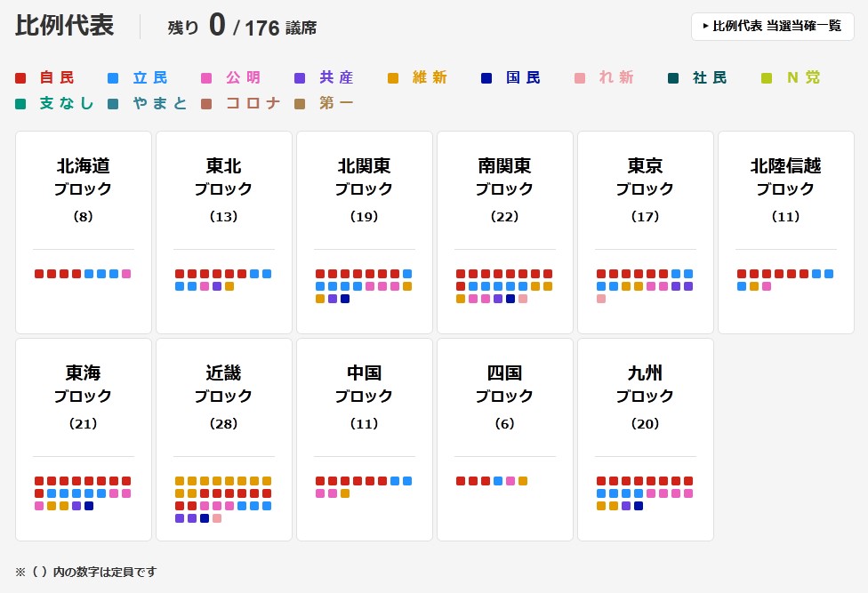
Task: Open the 北海道 ブロック card
Action: 84,232
